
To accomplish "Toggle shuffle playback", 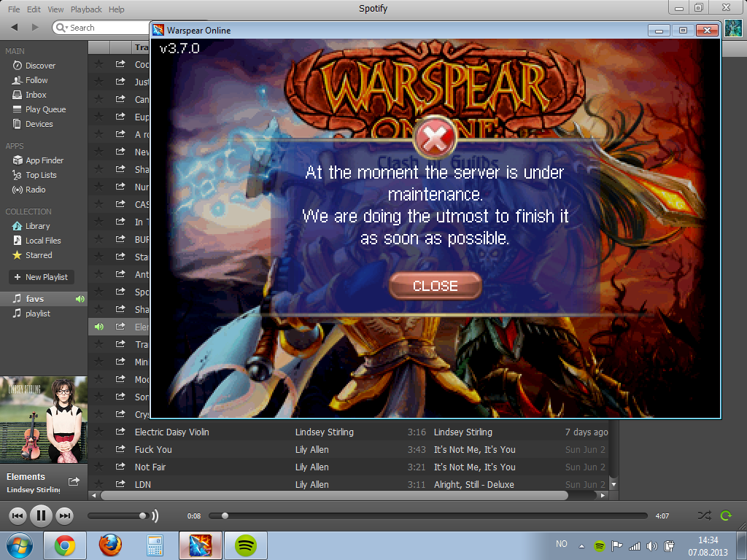I will [x=705, y=516].
